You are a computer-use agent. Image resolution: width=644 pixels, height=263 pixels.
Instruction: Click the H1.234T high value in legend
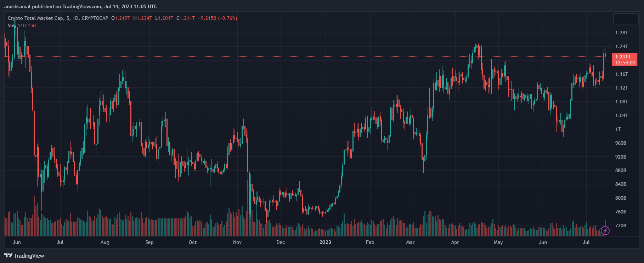tap(143, 18)
